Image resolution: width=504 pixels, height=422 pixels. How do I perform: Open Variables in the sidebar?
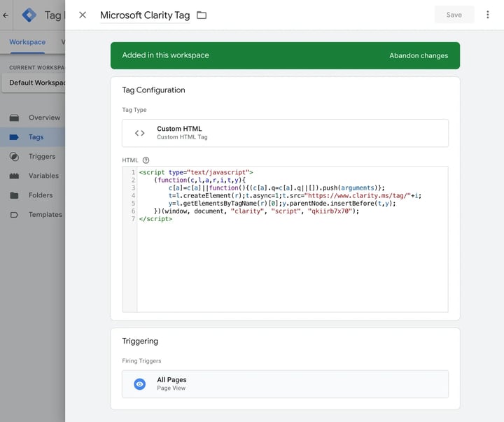coord(32,176)
